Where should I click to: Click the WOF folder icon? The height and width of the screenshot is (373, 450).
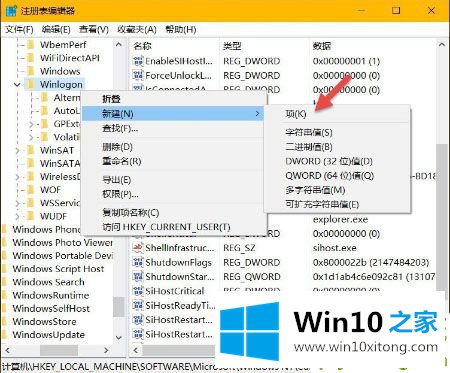point(31,190)
